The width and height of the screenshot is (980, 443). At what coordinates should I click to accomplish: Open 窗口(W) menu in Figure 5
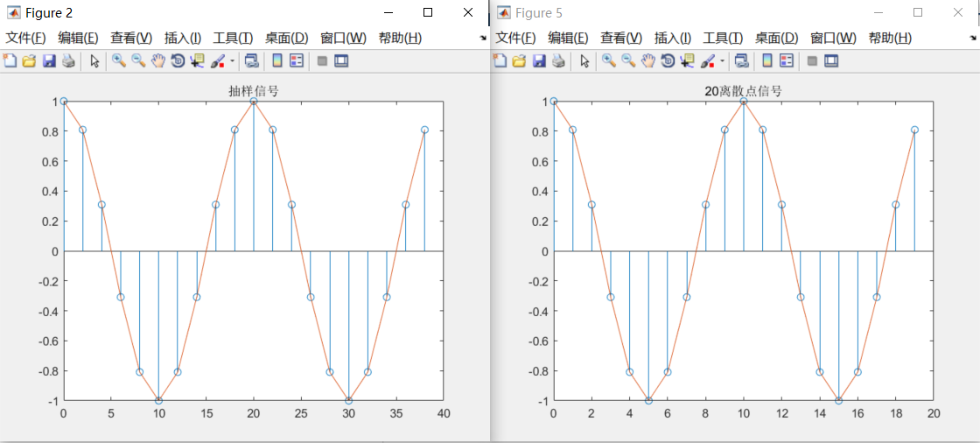[833, 38]
